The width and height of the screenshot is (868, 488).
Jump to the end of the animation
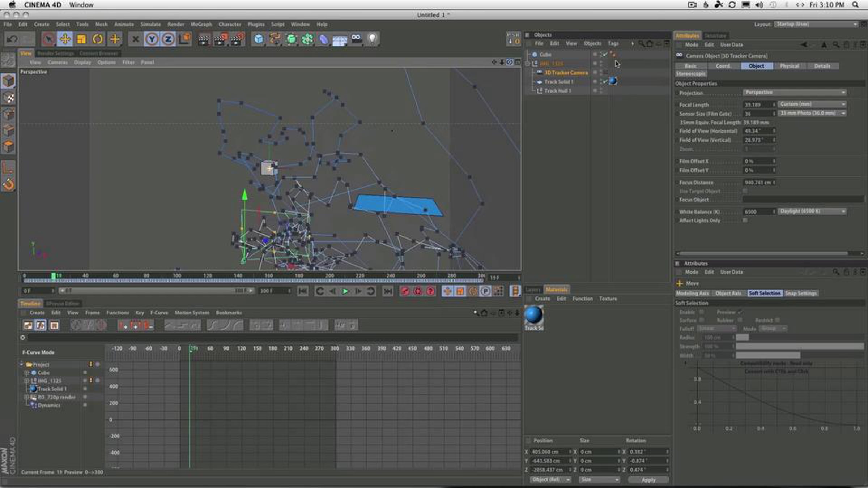tap(388, 291)
